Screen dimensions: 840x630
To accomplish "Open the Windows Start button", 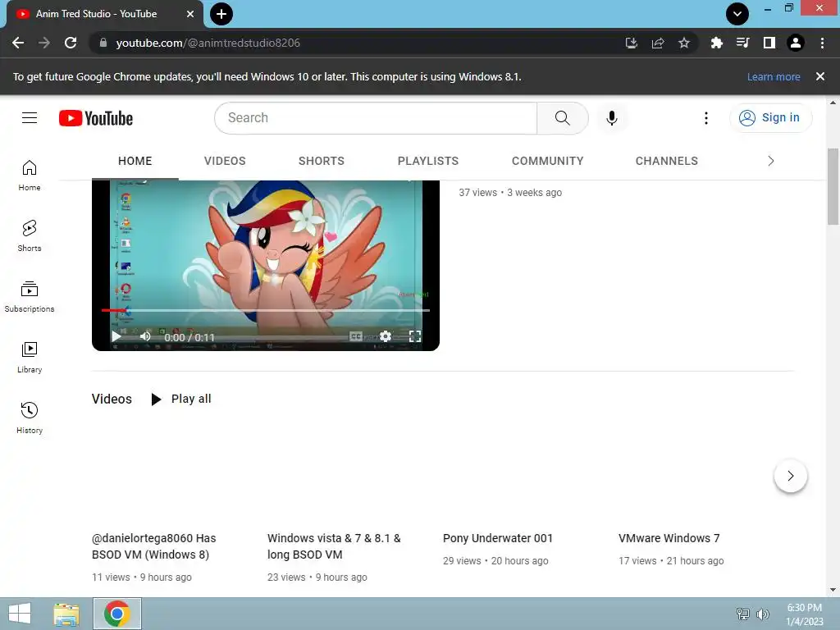I will pos(20,614).
